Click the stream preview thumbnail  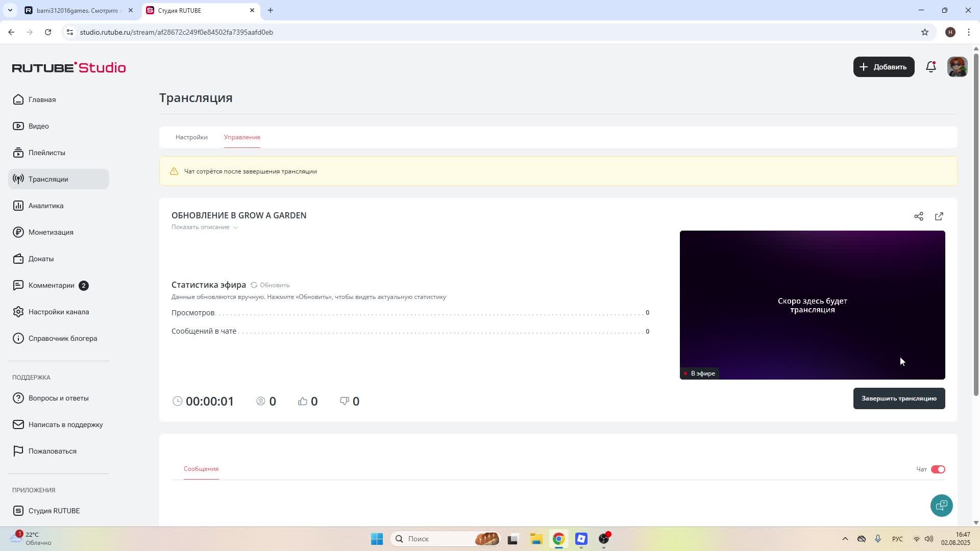coord(812,305)
